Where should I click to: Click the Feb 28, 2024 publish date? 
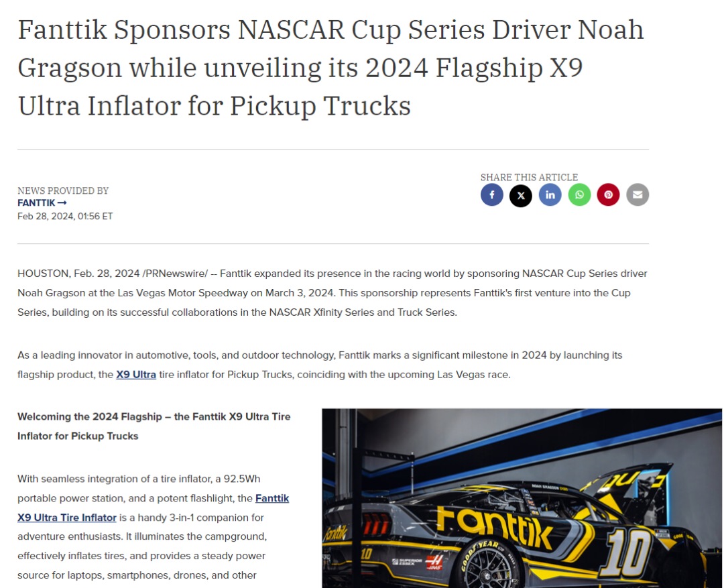click(65, 216)
